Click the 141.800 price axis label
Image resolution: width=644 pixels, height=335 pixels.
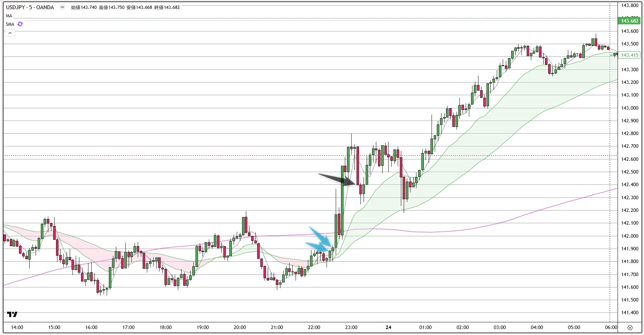point(630,261)
